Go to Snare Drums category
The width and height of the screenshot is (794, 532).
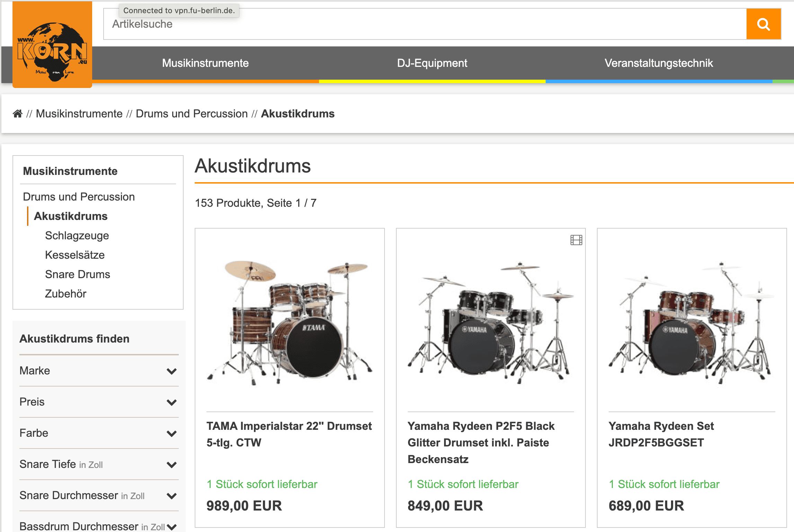tap(78, 274)
